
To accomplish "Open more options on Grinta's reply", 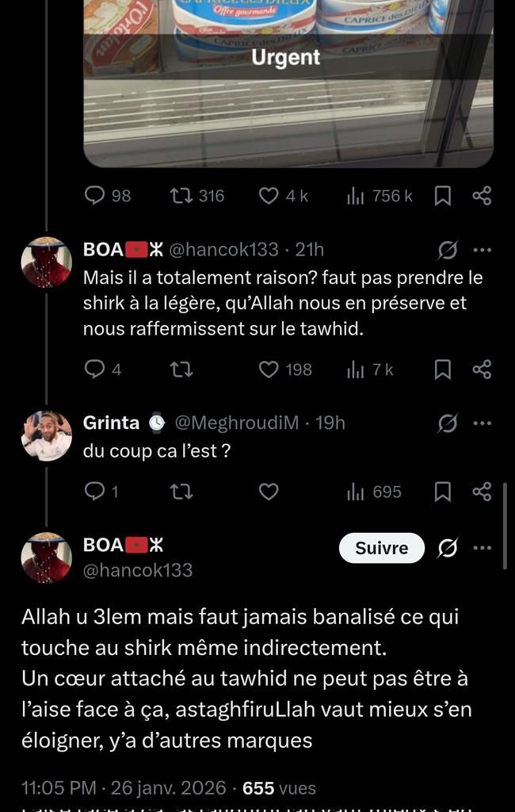I will pyautogui.click(x=482, y=423).
